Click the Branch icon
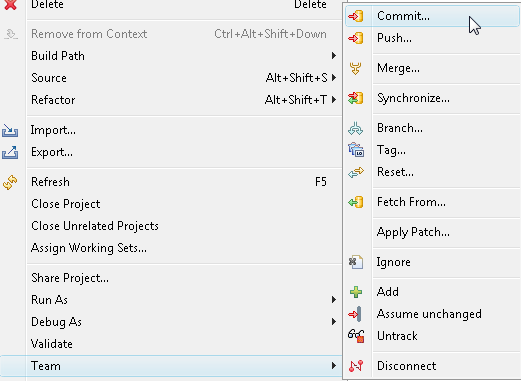Viewport: 521px width, 381px height. pos(355,128)
